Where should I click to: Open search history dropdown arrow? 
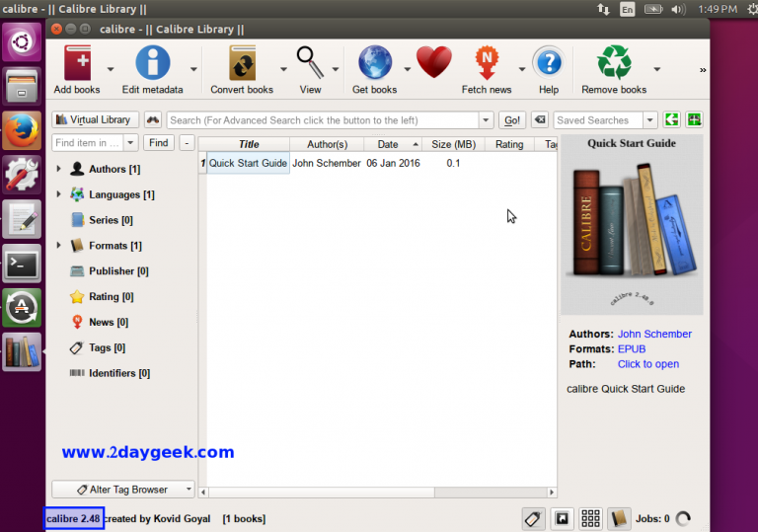[x=486, y=120]
